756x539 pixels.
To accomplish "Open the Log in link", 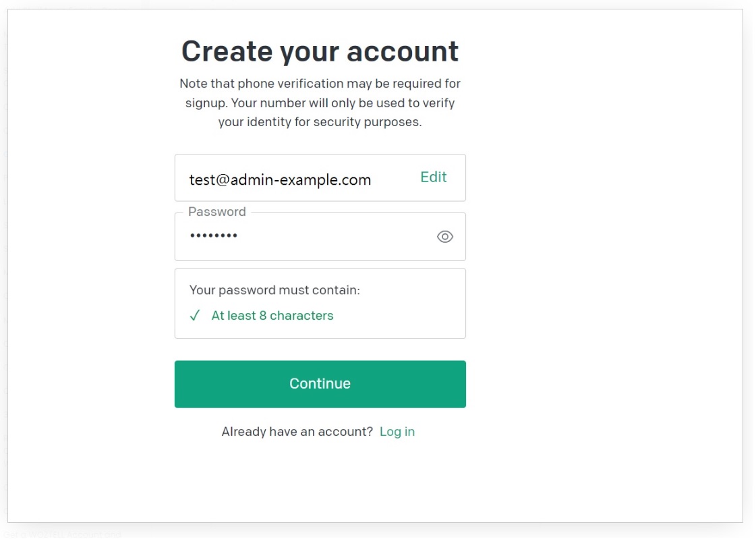I will [397, 432].
